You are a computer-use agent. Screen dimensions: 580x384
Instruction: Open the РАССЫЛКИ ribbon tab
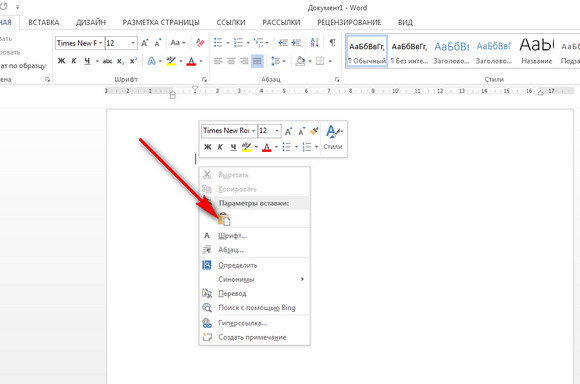[x=281, y=23]
